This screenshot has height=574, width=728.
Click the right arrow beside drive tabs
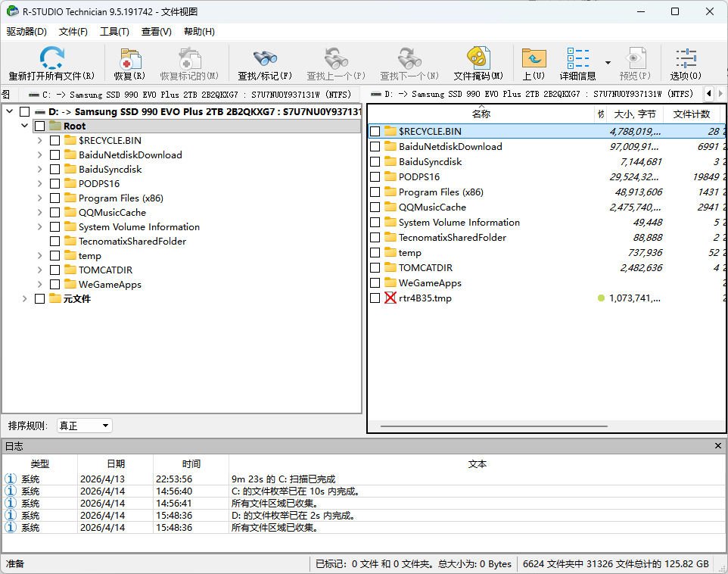(720, 93)
